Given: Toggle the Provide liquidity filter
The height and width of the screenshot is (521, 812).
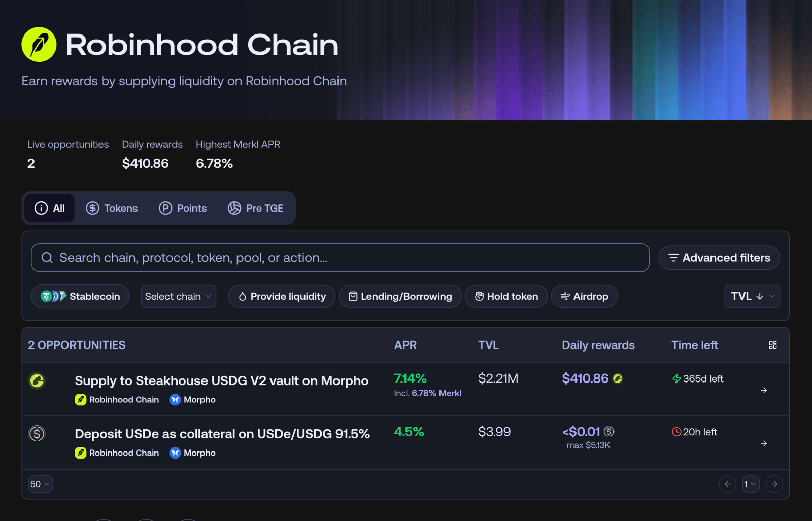Looking at the screenshot, I should pyautogui.click(x=282, y=296).
